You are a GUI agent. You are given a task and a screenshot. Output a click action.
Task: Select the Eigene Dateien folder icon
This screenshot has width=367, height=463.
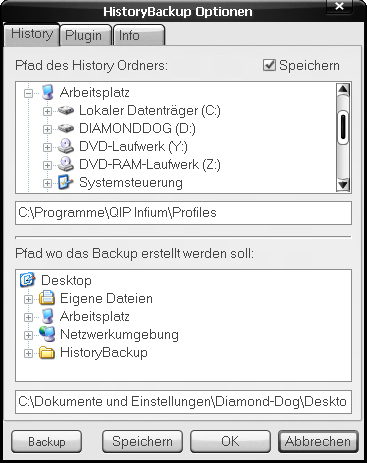point(47,298)
